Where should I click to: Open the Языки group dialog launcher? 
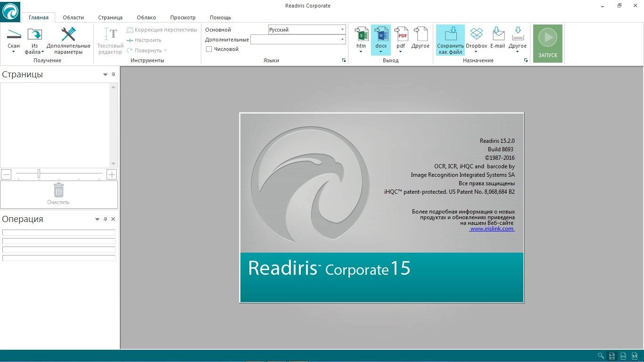[344, 60]
